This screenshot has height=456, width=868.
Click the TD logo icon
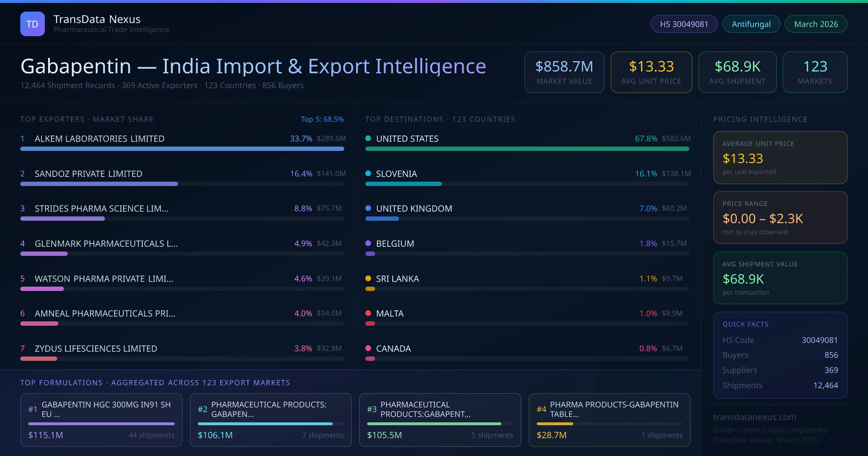pyautogui.click(x=33, y=24)
